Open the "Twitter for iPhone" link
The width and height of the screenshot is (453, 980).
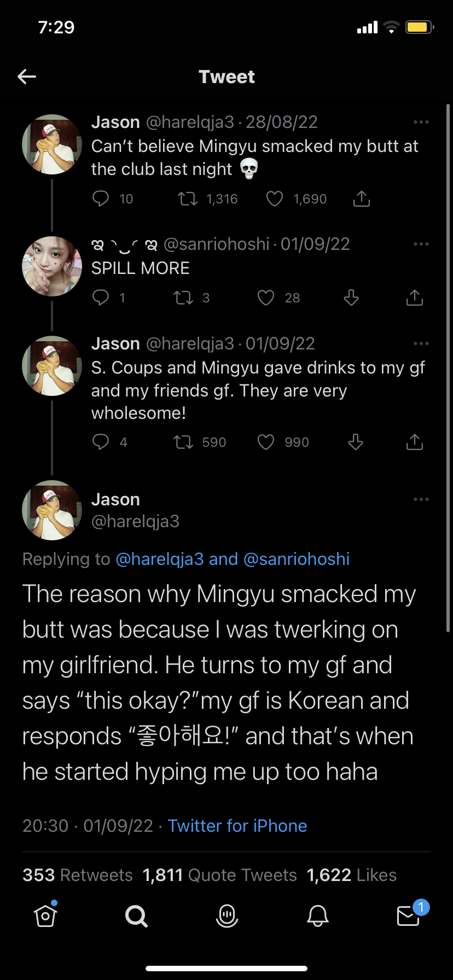pyautogui.click(x=237, y=826)
